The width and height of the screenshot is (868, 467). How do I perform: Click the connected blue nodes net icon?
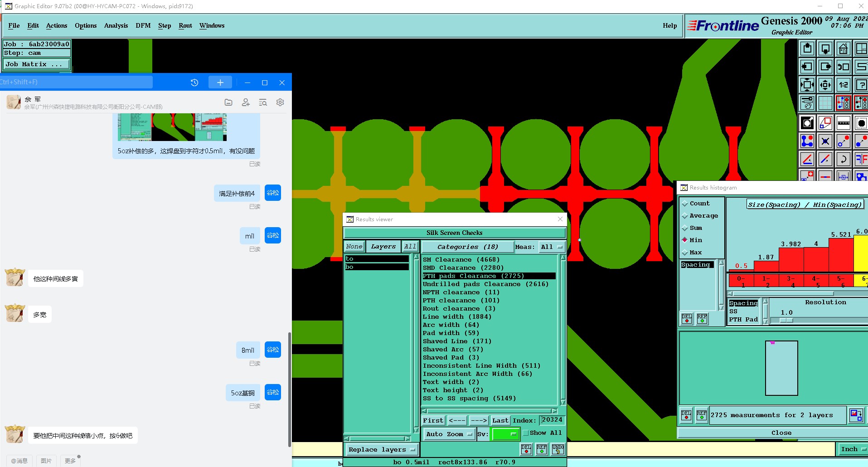tap(807, 141)
